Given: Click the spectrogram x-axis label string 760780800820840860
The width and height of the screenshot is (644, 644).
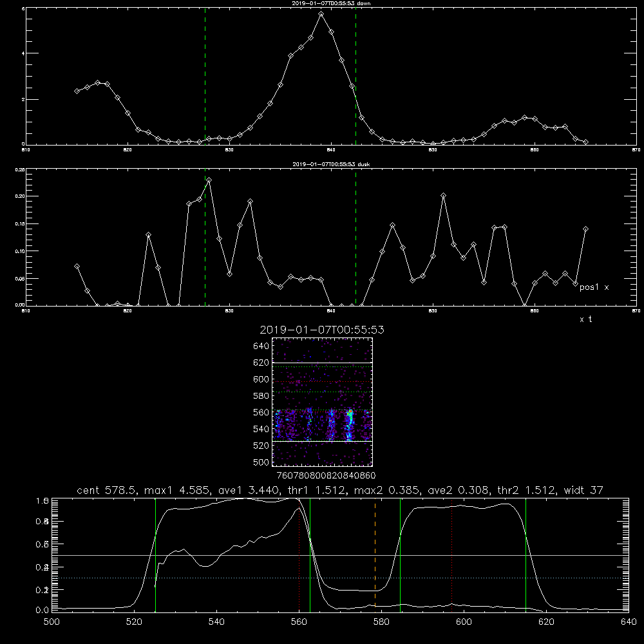Looking at the screenshot, I should click(x=326, y=476).
